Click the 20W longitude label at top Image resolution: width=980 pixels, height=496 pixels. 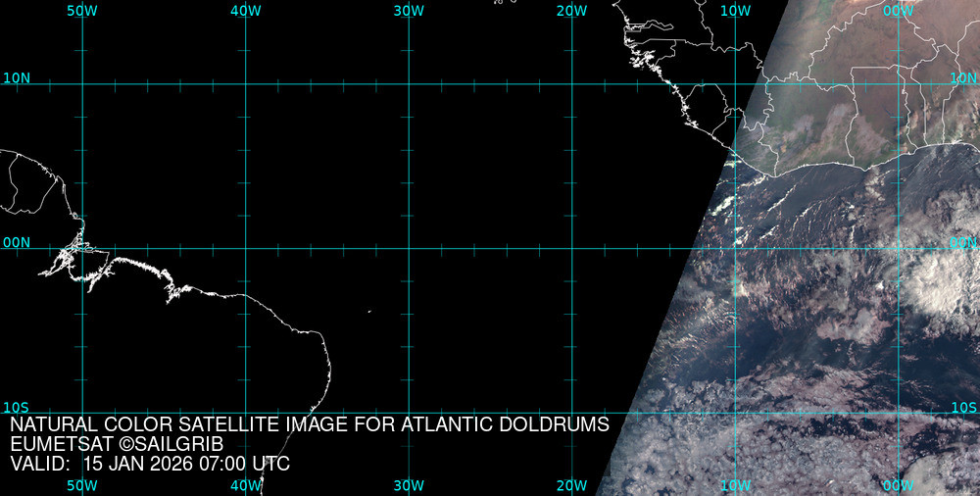pyautogui.click(x=571, y=10)
